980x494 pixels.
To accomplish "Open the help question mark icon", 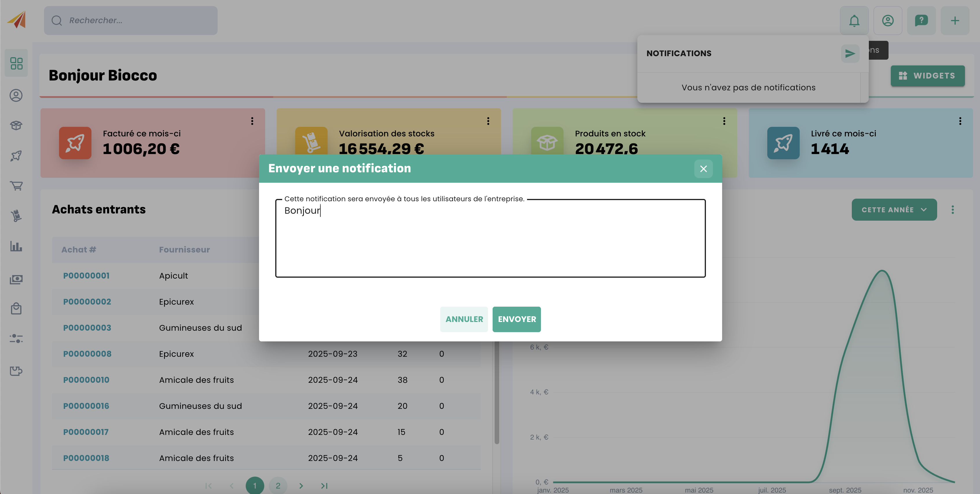I will pyautogui.click(x=921, y=21).
